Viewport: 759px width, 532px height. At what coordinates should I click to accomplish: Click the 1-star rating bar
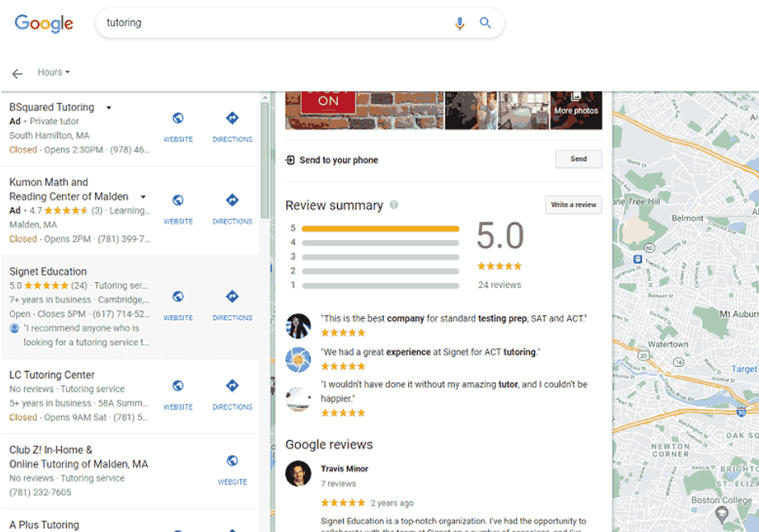click(381, 285)
